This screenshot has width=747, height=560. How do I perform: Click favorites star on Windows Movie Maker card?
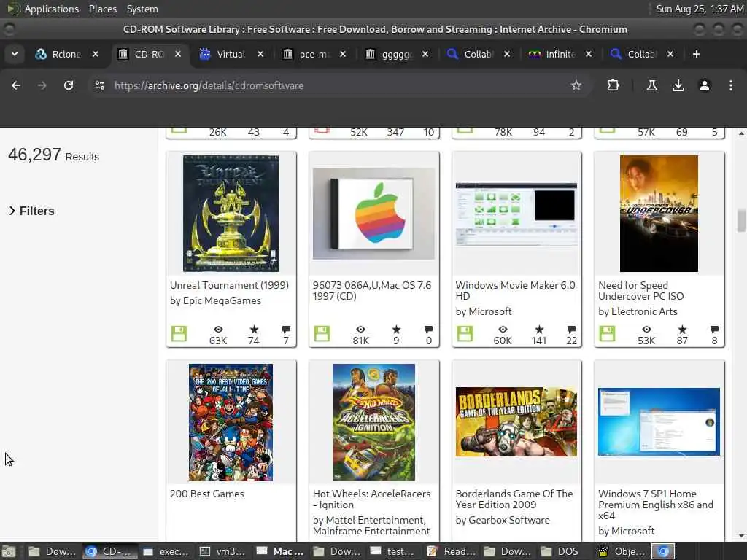pyautogui.click(x=539, y=329)
